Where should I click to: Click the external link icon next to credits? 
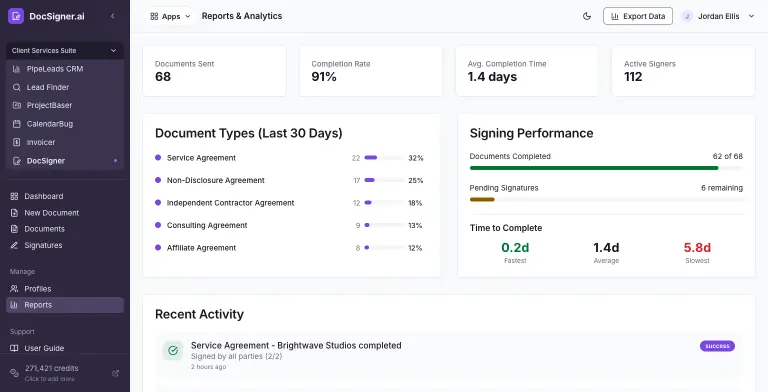[x=116, y=373]
